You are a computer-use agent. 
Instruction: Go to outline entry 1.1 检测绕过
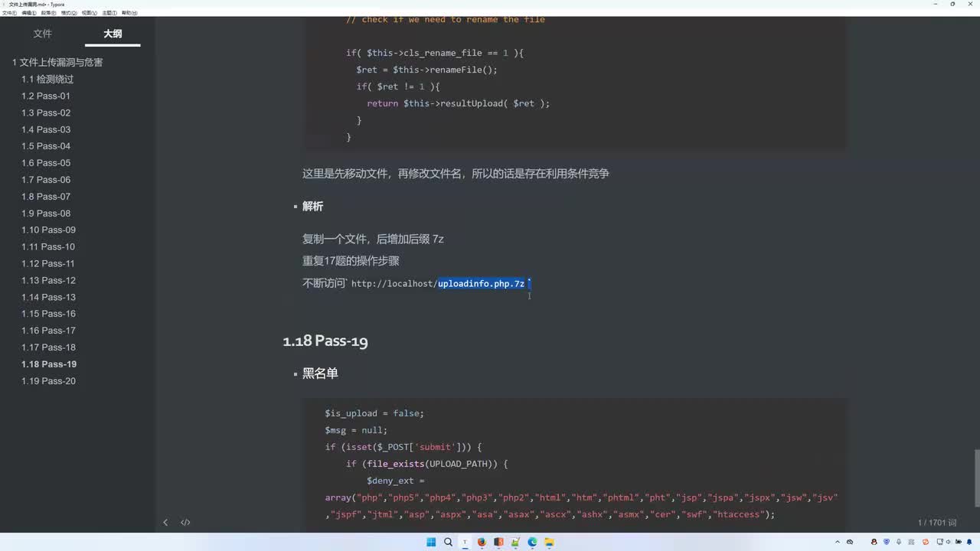tap(47, 80)
